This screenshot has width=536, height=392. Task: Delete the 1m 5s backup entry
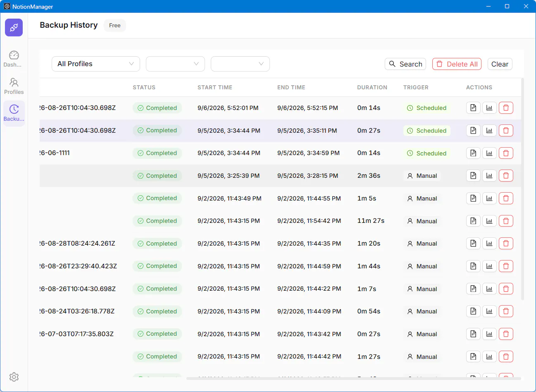[506, 198]
